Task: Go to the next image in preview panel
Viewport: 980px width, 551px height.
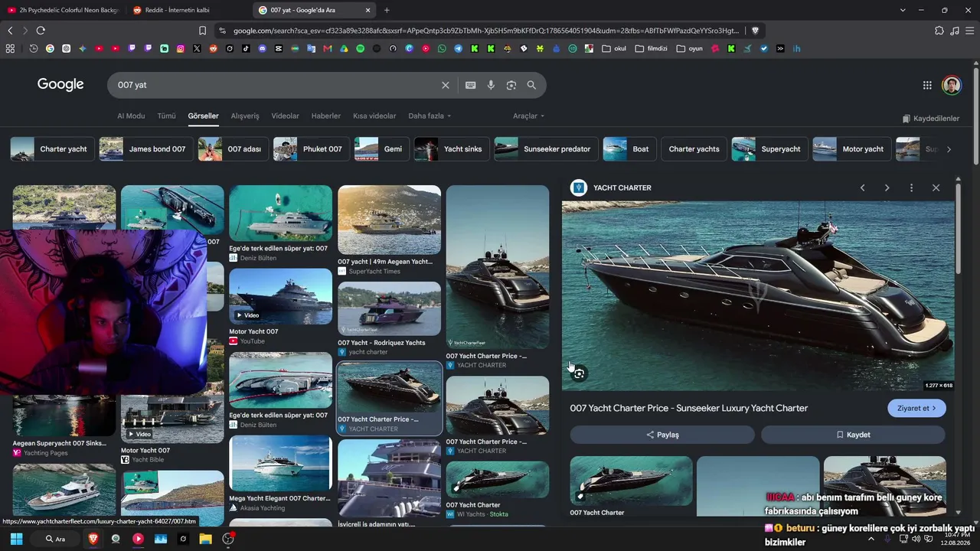Action: 887,187
